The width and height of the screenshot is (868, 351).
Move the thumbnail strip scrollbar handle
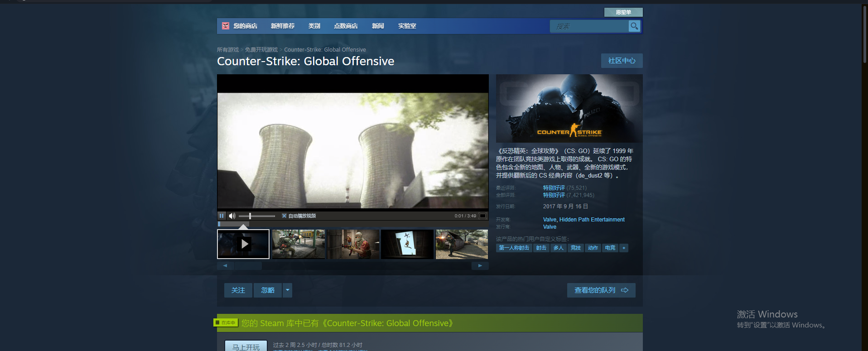pos(248,266)
